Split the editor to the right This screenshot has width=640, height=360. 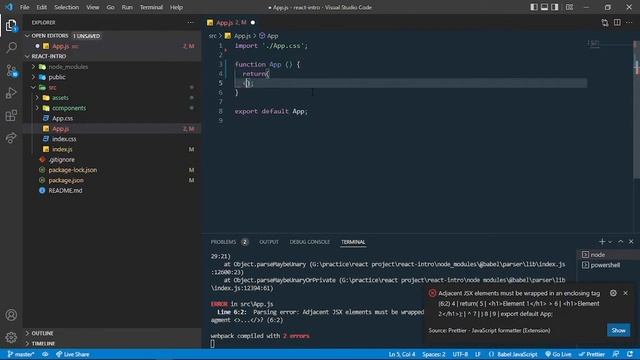[x=617, y=22]
